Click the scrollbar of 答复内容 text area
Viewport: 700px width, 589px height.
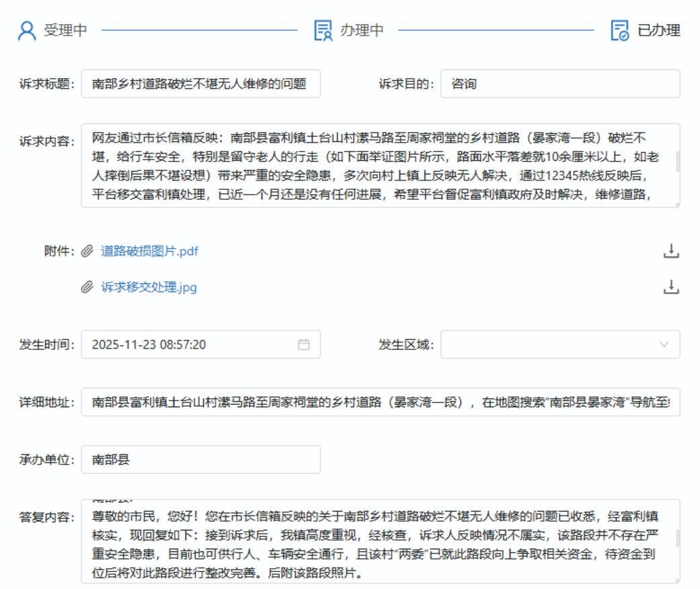tap(676, 537)
